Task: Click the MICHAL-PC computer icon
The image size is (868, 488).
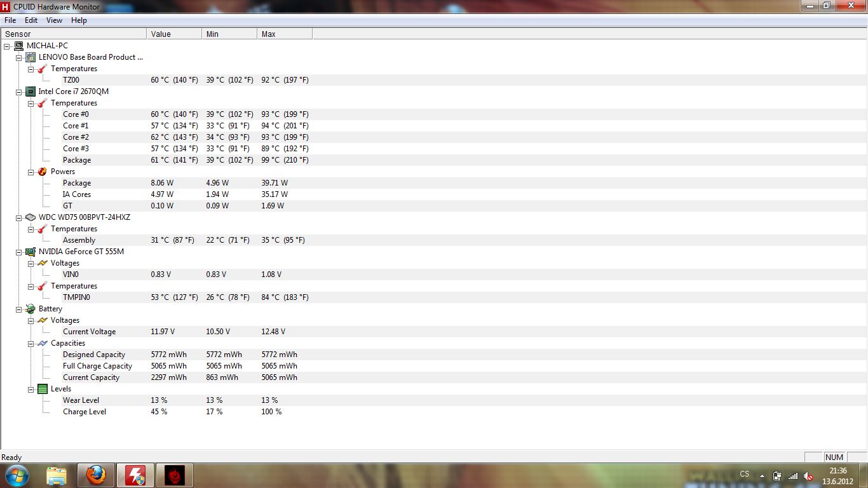Action: [18, 46]
